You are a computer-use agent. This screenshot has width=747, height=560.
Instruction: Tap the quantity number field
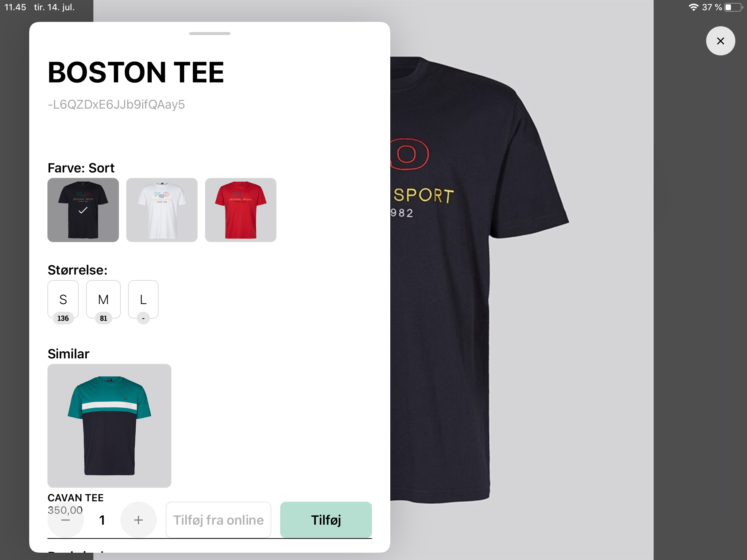[102, 520]
